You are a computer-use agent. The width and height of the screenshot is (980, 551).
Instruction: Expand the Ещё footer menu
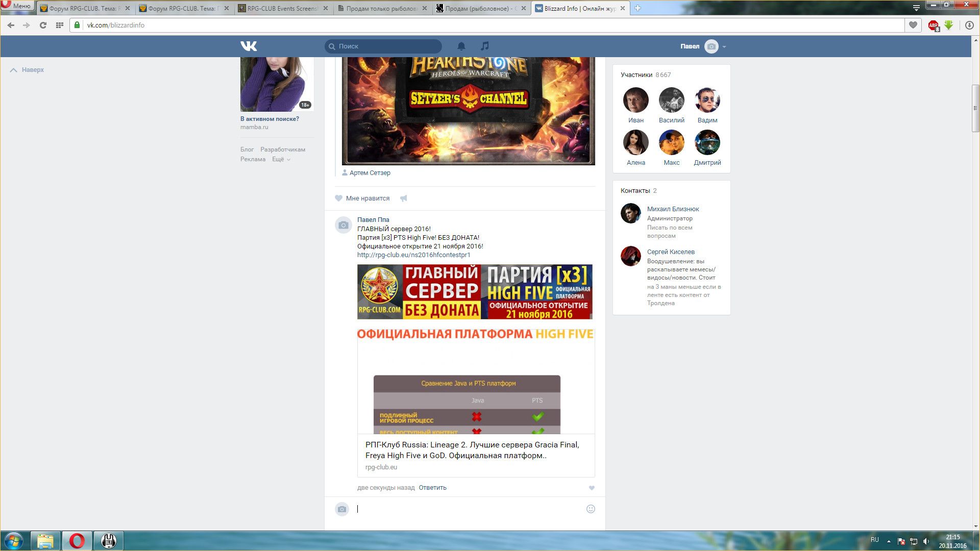[x=281, y=159]
